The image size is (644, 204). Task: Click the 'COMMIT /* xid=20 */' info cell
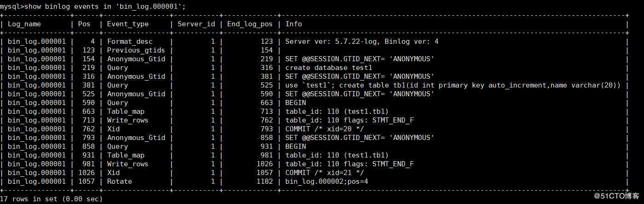coord(325,129)
